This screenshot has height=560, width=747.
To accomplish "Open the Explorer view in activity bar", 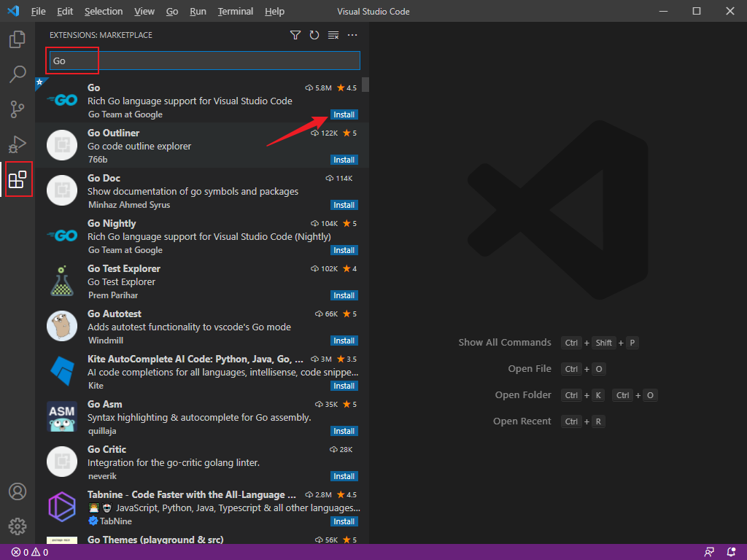I will [x=18, y=39].
